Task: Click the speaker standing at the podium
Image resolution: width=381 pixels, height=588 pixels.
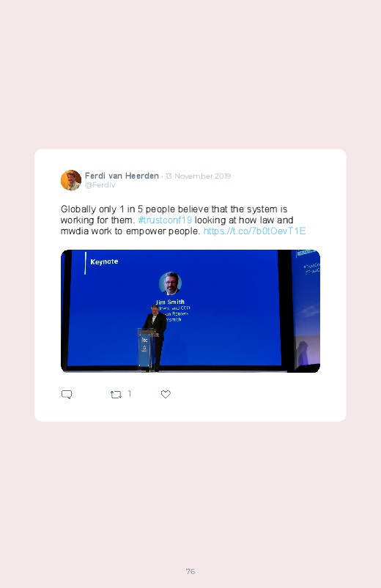Action: point(156,336)
